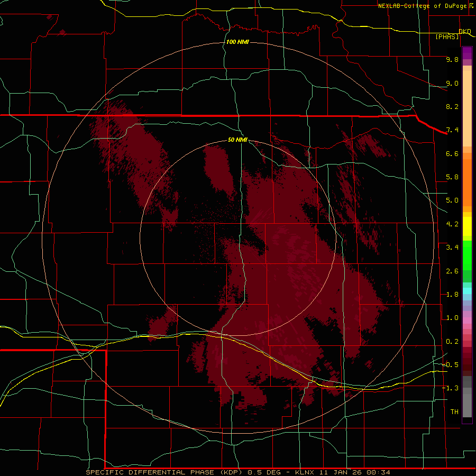Screen dimensions: 476x476
Task: Click the 6.6 value on the color scale
Action: (x=452, y=153)
